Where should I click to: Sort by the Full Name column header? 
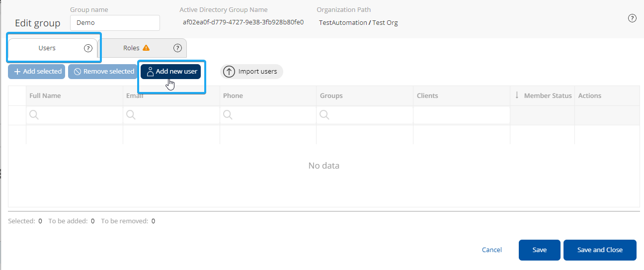[x=45, y=95]
